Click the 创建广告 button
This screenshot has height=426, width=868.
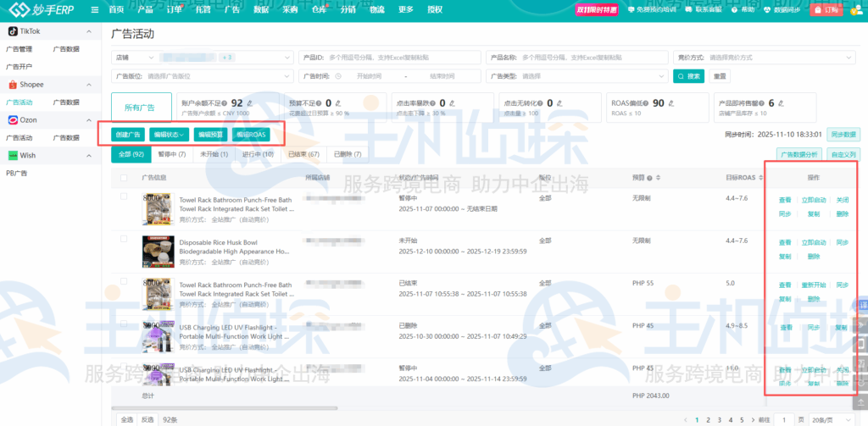pos(128,135)
